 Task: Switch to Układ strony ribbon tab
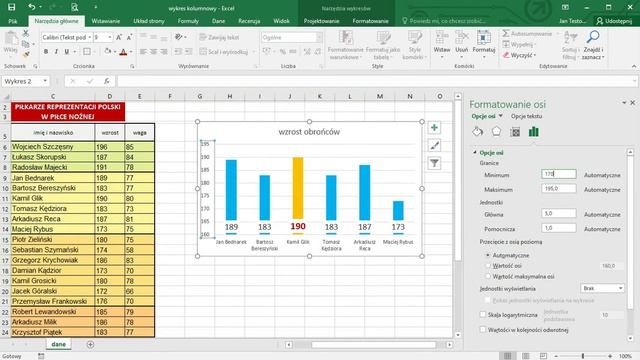click(149, 21)
